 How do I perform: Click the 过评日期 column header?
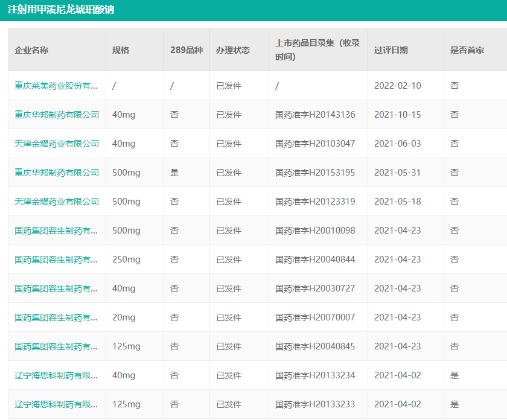391,50
